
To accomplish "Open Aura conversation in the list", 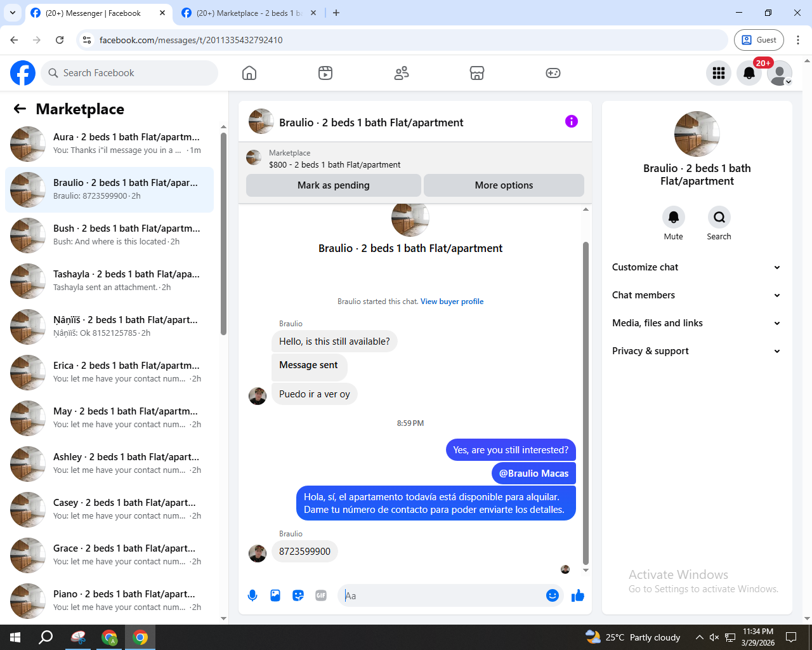I will 109,144.
